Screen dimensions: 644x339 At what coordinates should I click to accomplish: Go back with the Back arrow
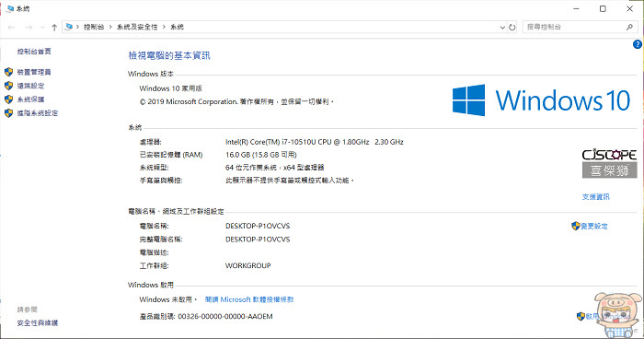click(x=11, y=27)
